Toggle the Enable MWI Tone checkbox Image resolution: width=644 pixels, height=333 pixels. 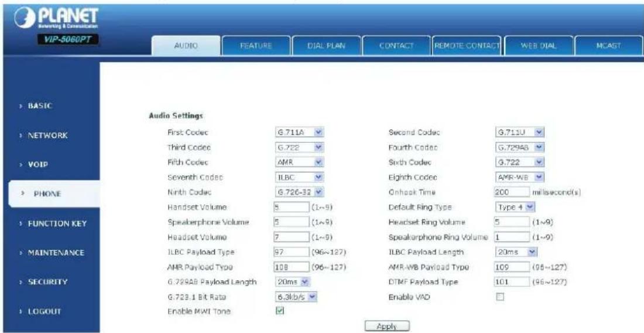pos(279,311)
